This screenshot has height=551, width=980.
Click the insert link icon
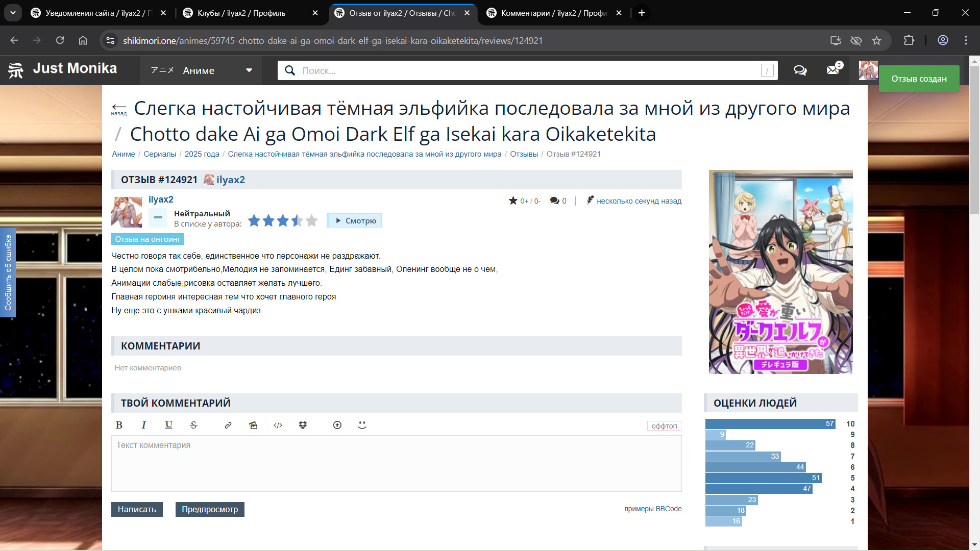point(228,425)
